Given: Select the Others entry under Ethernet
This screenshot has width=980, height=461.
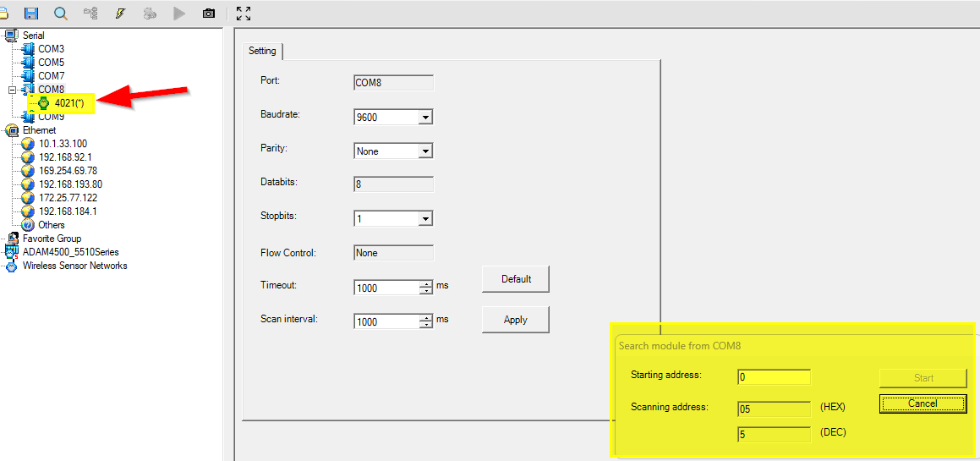Looking at the screenshot, I should (52, 224).
